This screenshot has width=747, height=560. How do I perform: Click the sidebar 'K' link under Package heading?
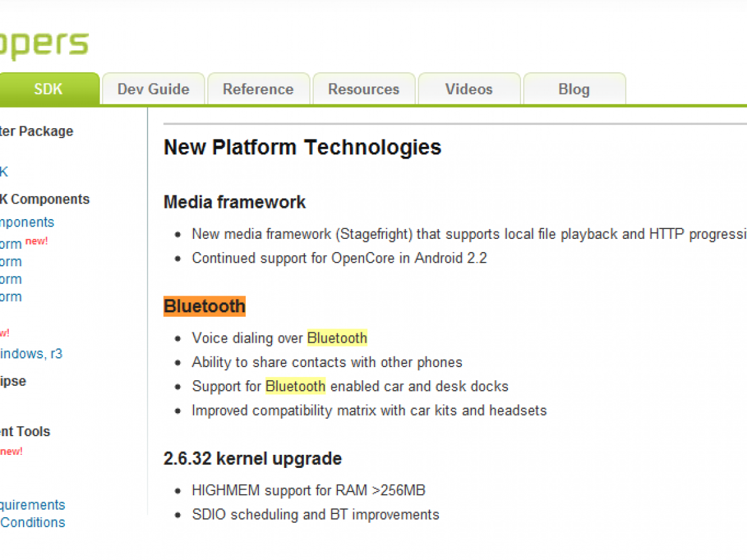coord(4,172)
